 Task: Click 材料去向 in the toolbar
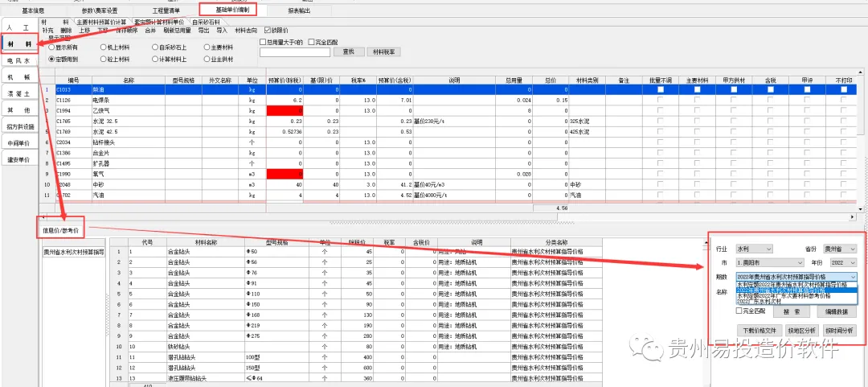click(x=246, y=31)
